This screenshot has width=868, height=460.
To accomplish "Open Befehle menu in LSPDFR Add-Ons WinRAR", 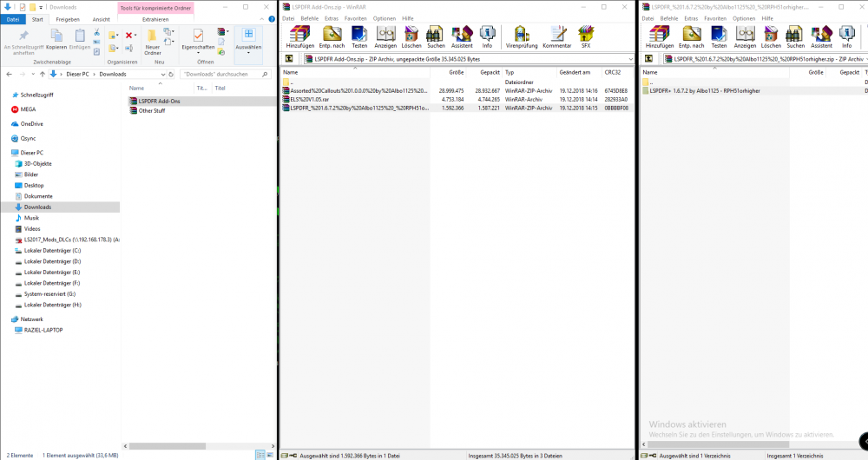I will [x=310, y=18].
